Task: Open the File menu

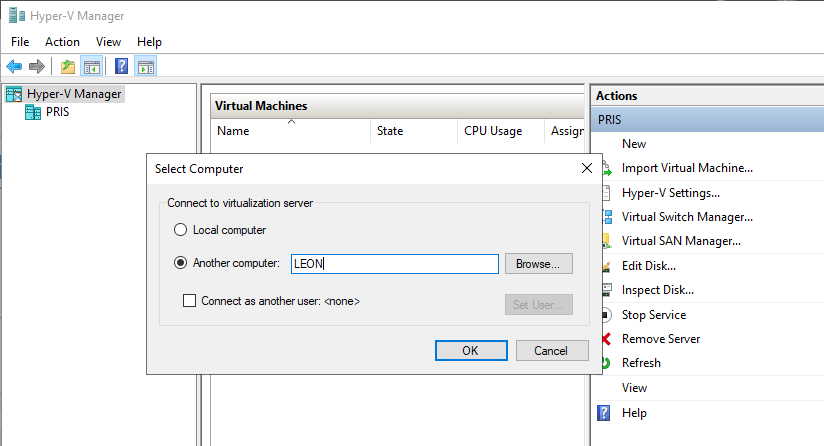Action: (x=20, y=42)
